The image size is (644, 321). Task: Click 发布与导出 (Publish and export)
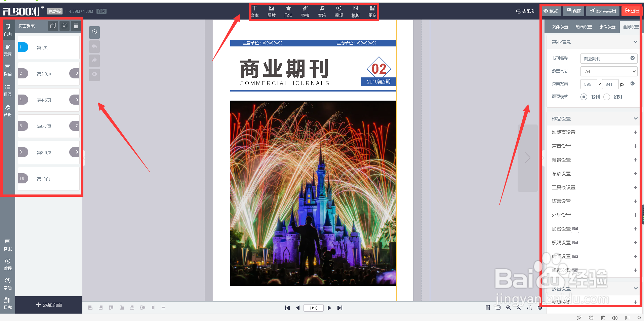603,11
